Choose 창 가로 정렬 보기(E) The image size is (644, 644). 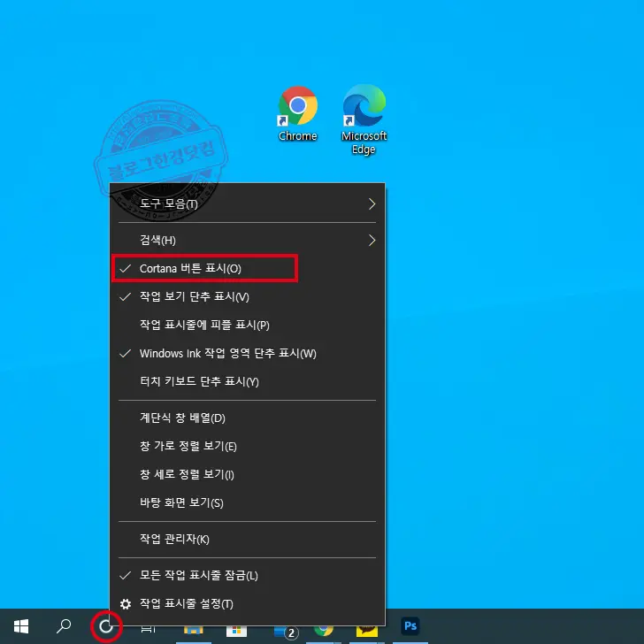pyautogui.click(x=248, y=446)
